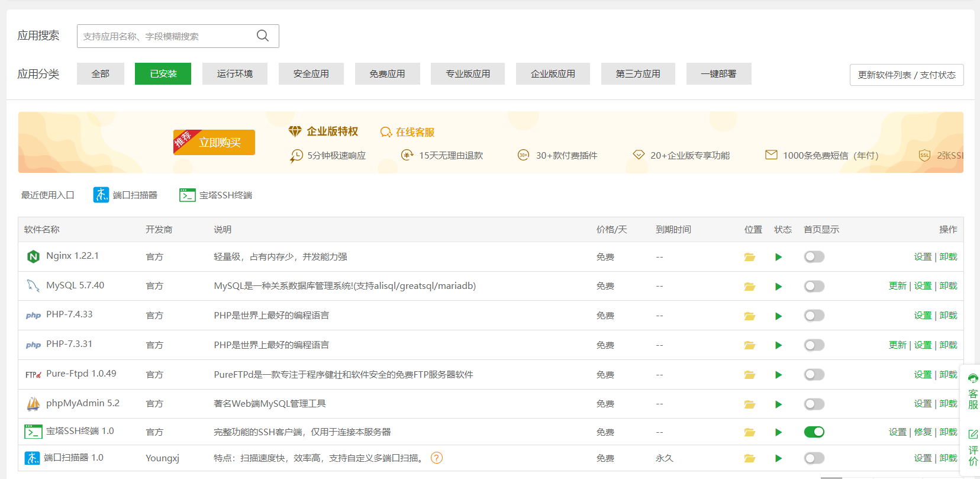Screen dimensions: 980x479
Task: Open 端口扫描器 from recent entries
Action: [125, 195]
